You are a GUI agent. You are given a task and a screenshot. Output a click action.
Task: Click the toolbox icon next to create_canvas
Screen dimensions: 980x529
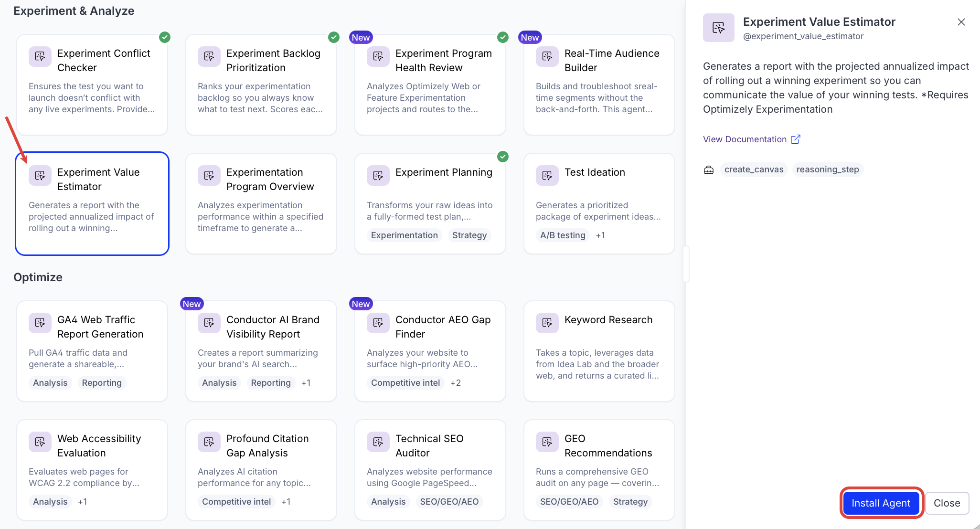pyautogui.click(x=709, y=169)
